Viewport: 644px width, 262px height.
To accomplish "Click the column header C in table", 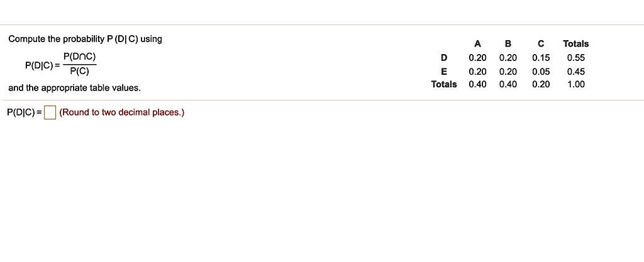I will [x=541, y=44].
